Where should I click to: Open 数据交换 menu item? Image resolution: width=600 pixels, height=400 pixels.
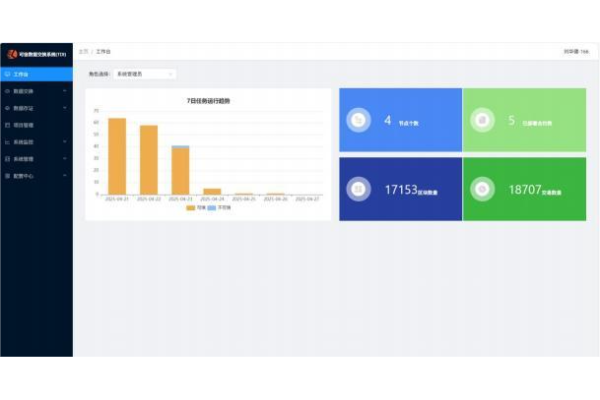tap(24, 91)
